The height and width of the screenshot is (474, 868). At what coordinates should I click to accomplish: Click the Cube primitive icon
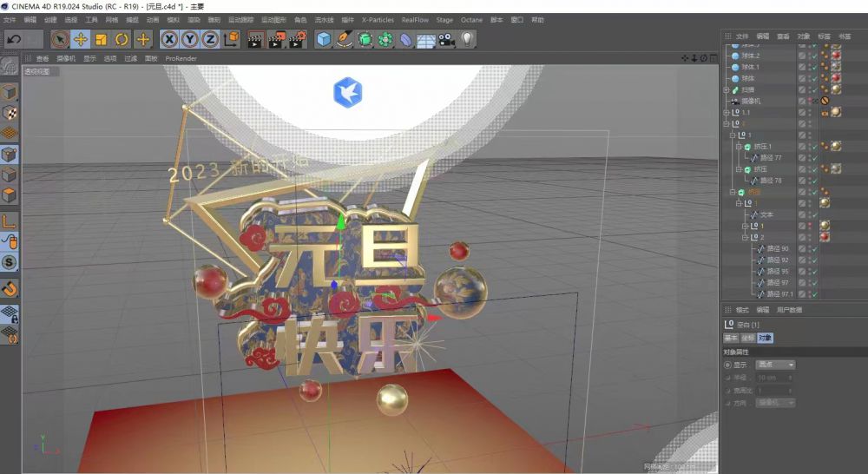point(323,39)
